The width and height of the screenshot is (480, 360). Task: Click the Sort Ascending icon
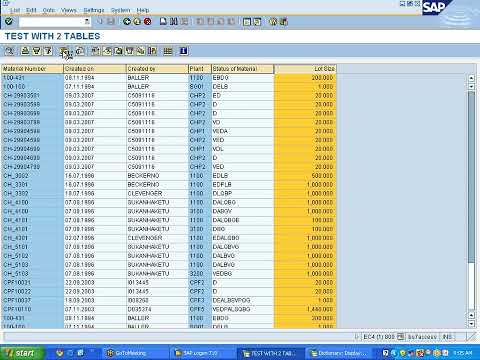[25, 51]
